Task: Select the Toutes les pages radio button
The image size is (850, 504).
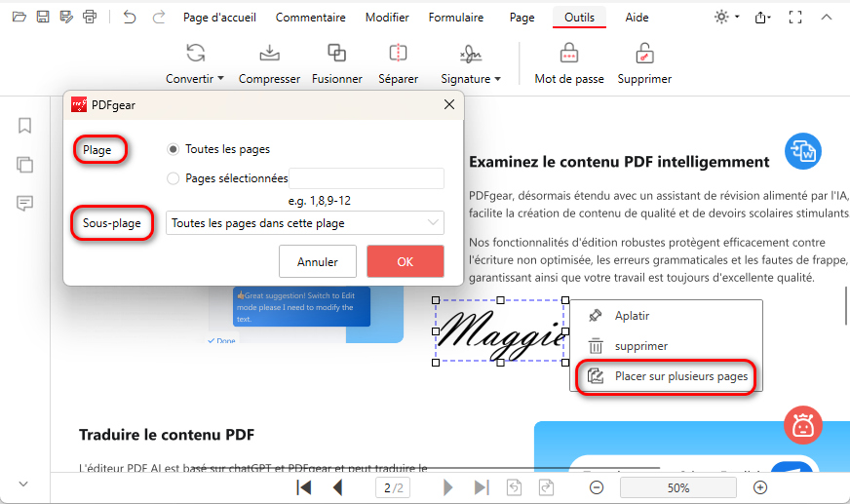Action: (x=173, y=149)
